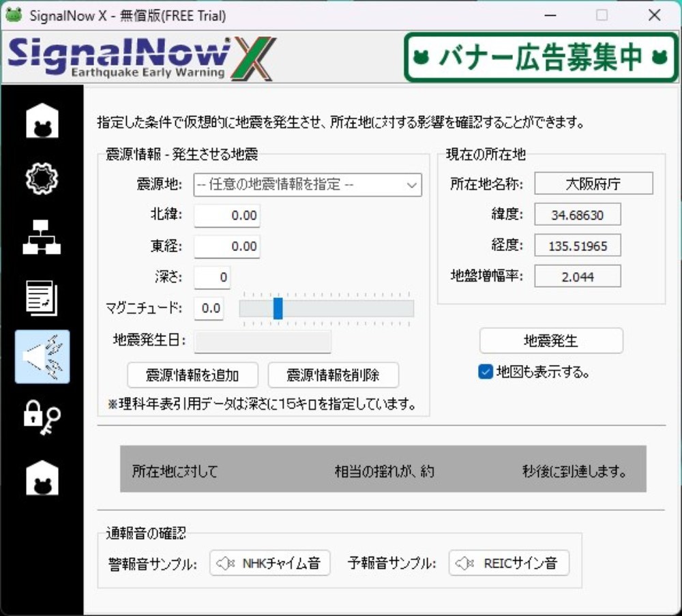Click the bottom frog house sidebar icon
682x616 pixels.
click(x=42, y=478)
